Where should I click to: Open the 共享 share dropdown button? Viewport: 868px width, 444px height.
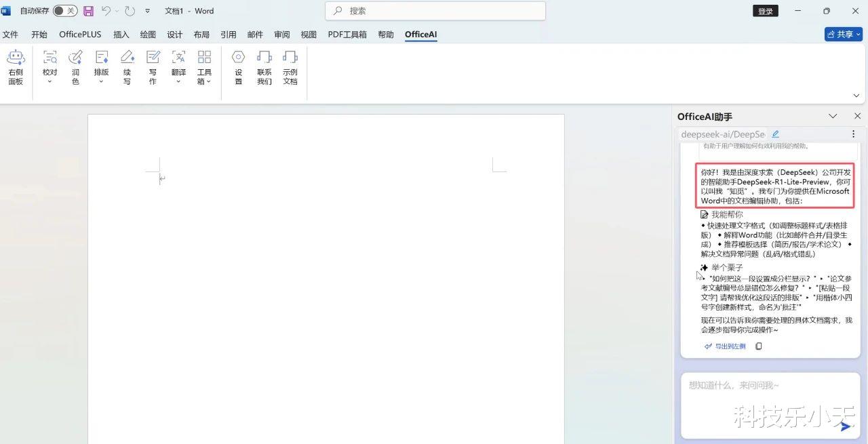coord(844,34)
